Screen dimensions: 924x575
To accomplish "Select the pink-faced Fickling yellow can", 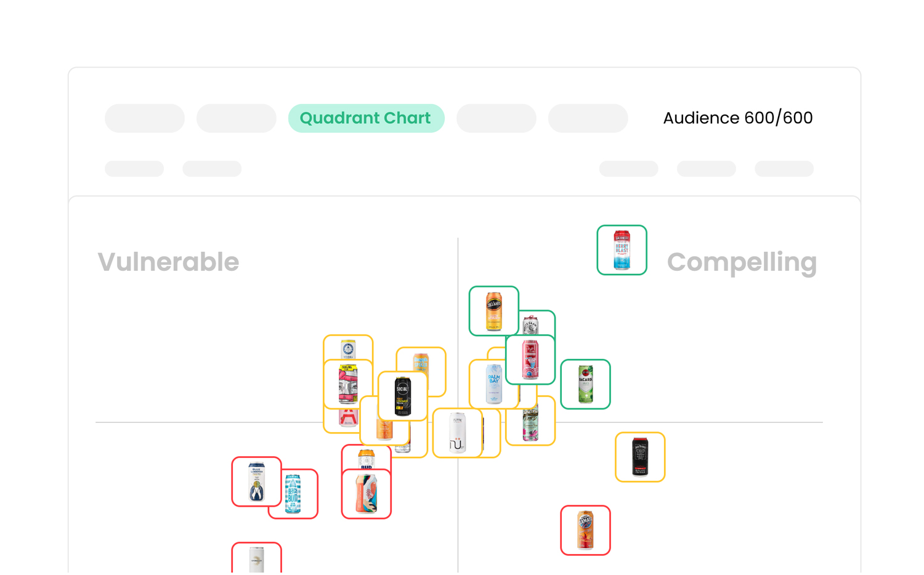I will tap(347, 384).
